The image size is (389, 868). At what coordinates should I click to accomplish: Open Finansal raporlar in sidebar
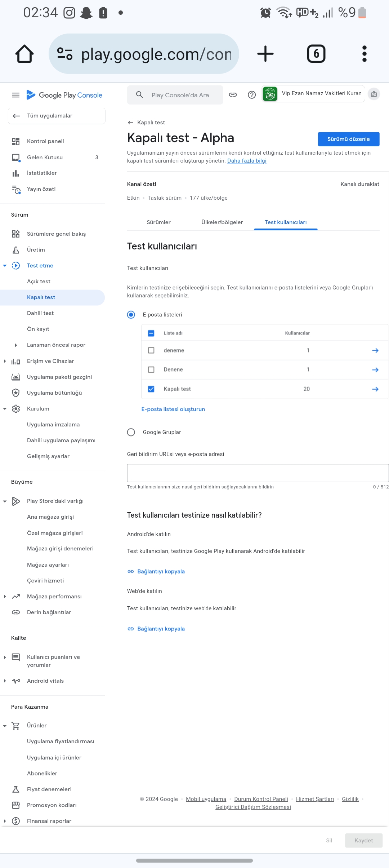pyautogui.click(x=49, y=821)
